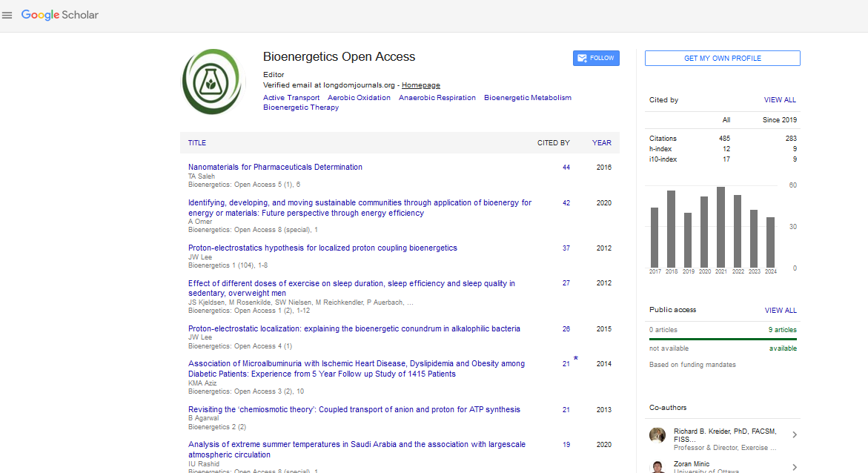Open the Bioenergetics profile logo image
868x473 pixels.
click(212, 82)
